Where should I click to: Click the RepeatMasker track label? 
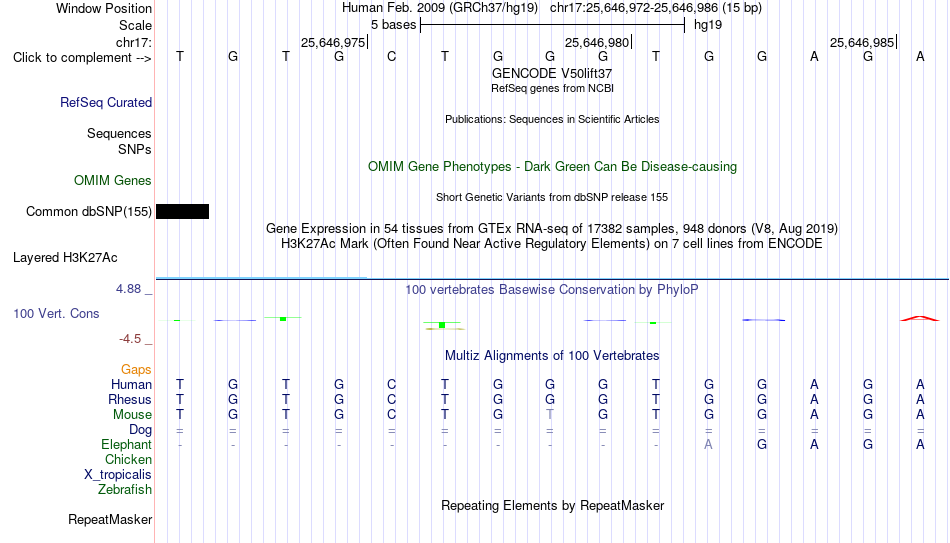point(110,519)
